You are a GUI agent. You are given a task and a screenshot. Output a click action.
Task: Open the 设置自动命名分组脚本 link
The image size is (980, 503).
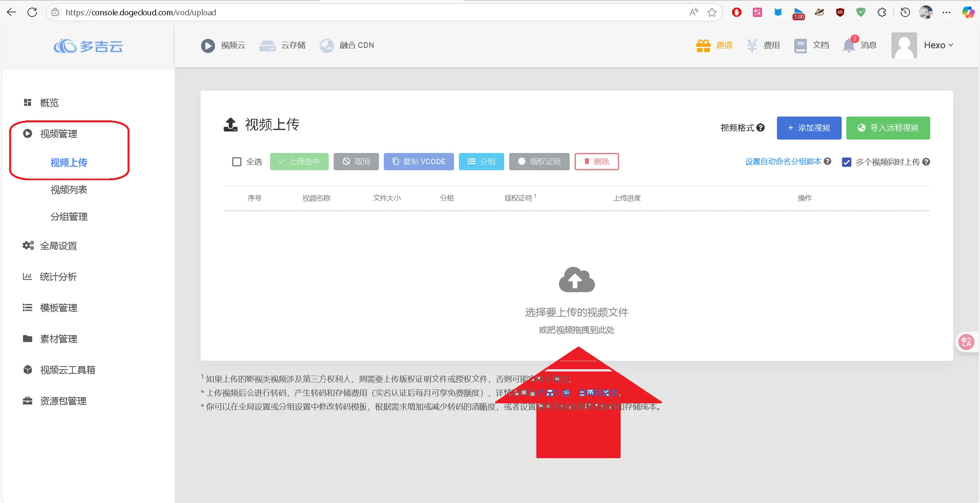click(x=783, y=162)
